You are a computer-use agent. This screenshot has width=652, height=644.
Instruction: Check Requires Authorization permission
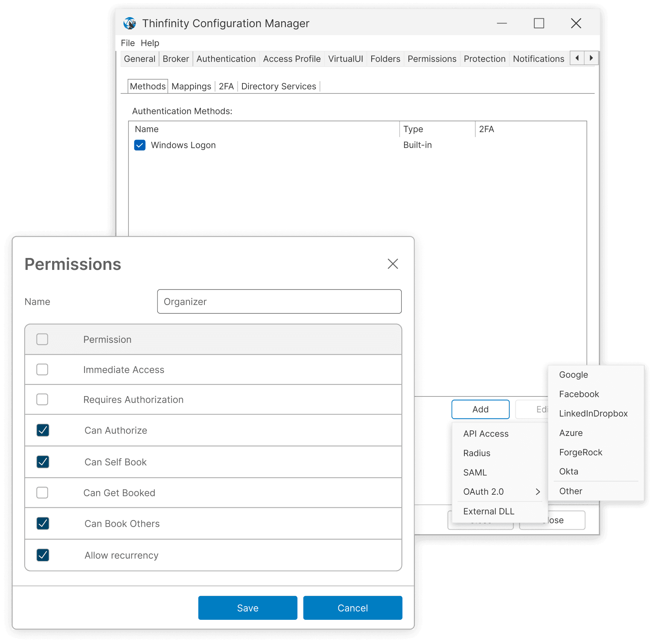pos(42,399)
